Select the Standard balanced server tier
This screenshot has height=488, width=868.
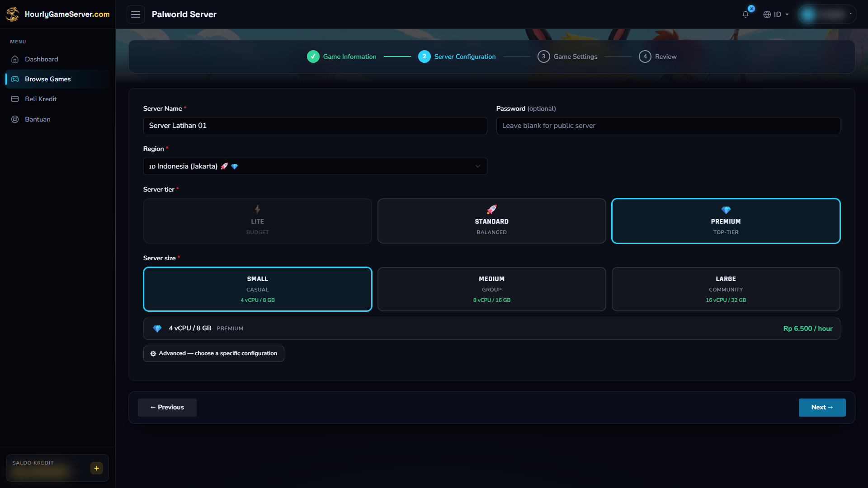point(492,221)
